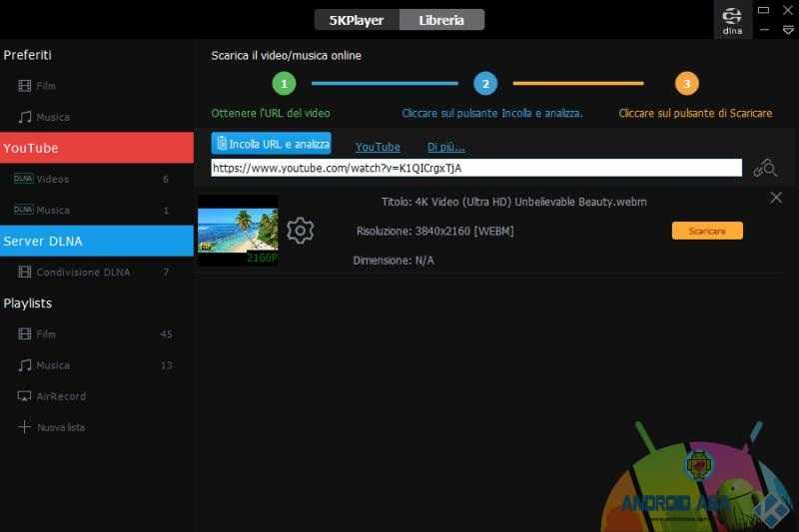Click the Scarica il video/musica online heading
Screen dimensions: 799x532
287,56
